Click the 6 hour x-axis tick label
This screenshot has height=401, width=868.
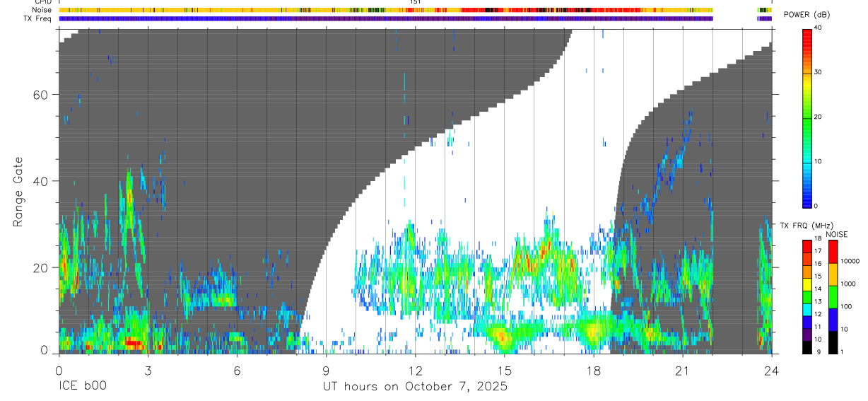click(x=236, y=371)
